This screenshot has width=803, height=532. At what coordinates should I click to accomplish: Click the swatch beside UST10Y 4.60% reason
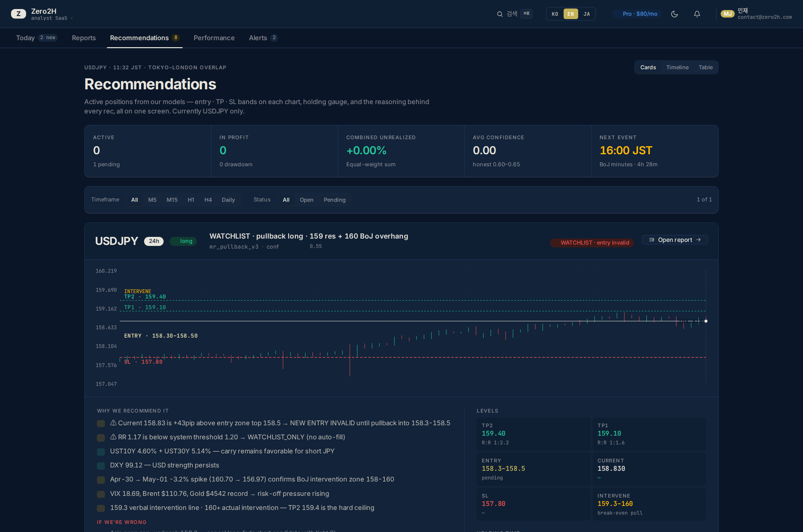click(x=101, y=452)
